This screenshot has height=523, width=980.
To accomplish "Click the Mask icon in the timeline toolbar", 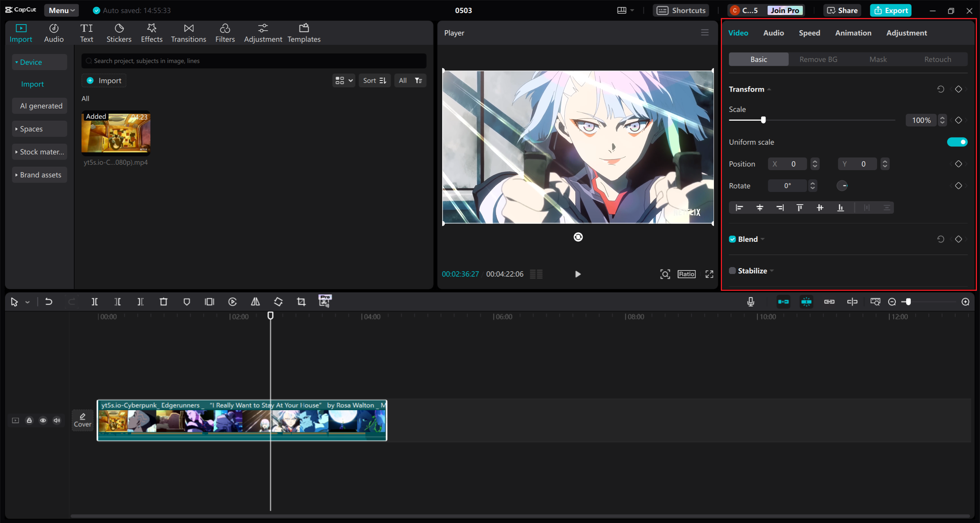I will [186, 302].
